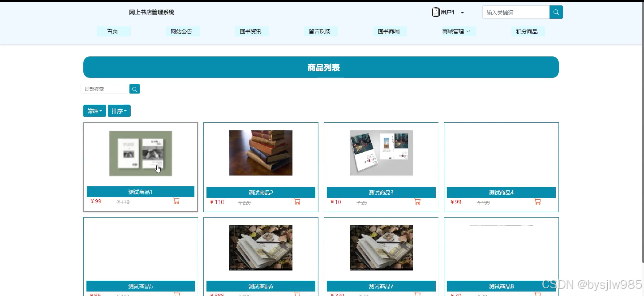Click the struck-through ¥220 original price

tap(245, 203)
